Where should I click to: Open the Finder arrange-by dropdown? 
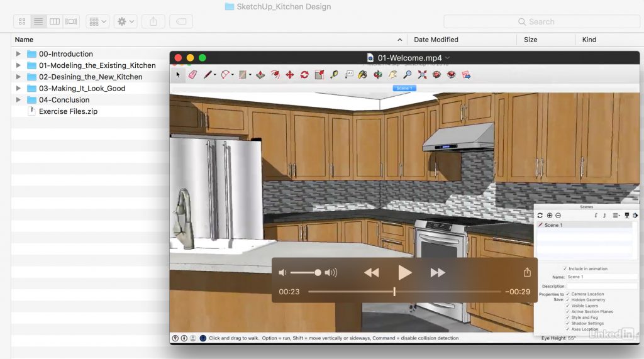pos(97,21)
